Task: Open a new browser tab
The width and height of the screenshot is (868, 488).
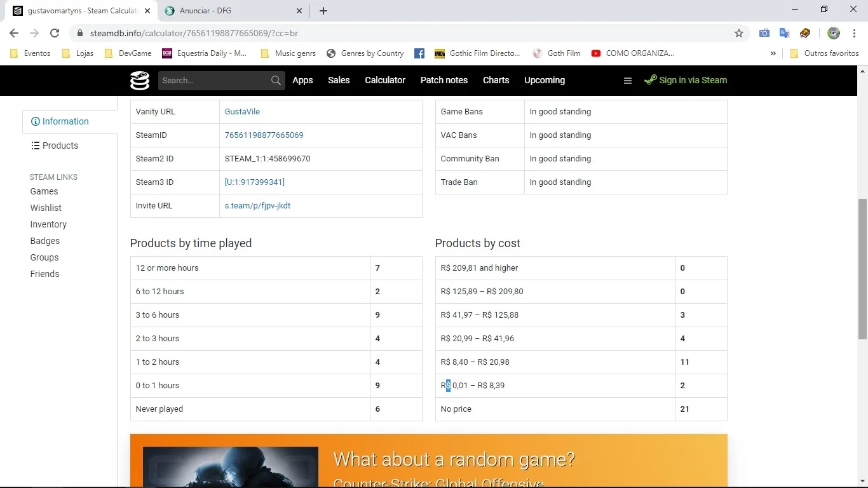Action: tap(323, 11)
